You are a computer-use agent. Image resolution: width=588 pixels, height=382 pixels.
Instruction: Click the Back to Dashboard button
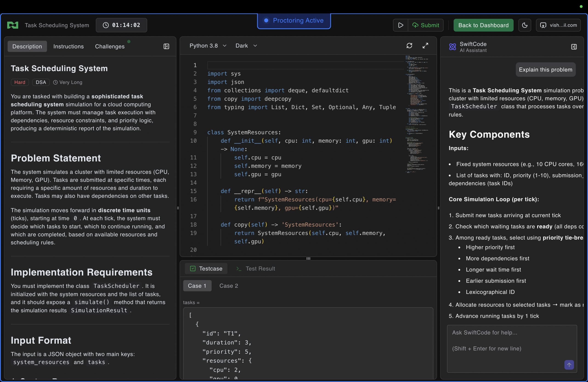click(483, 25)
